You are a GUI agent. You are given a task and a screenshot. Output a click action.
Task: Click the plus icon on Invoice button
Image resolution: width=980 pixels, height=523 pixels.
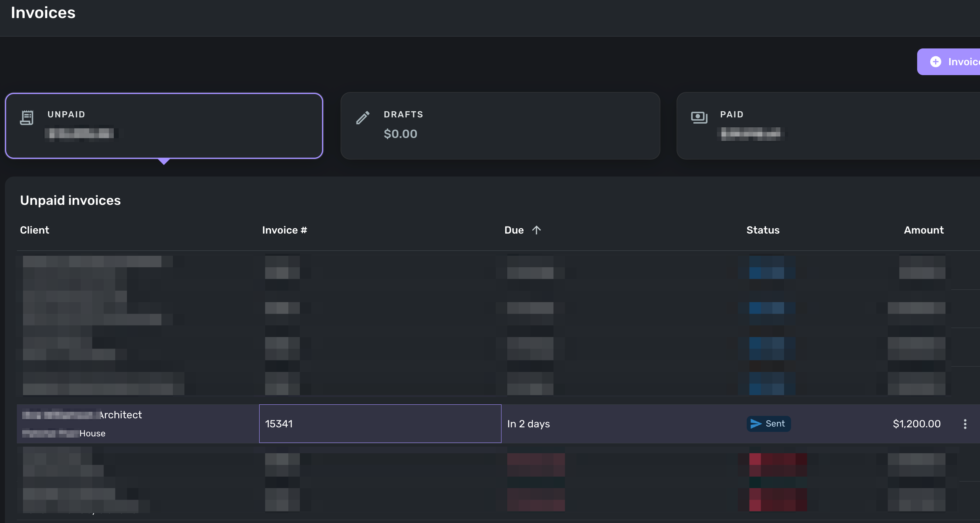(936, 62)
